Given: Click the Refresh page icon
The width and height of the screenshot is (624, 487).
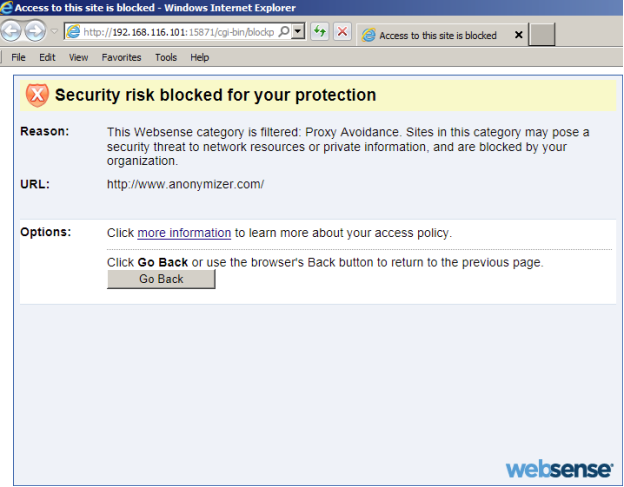Looking at the screenshot, I should (x=319, y=32).
